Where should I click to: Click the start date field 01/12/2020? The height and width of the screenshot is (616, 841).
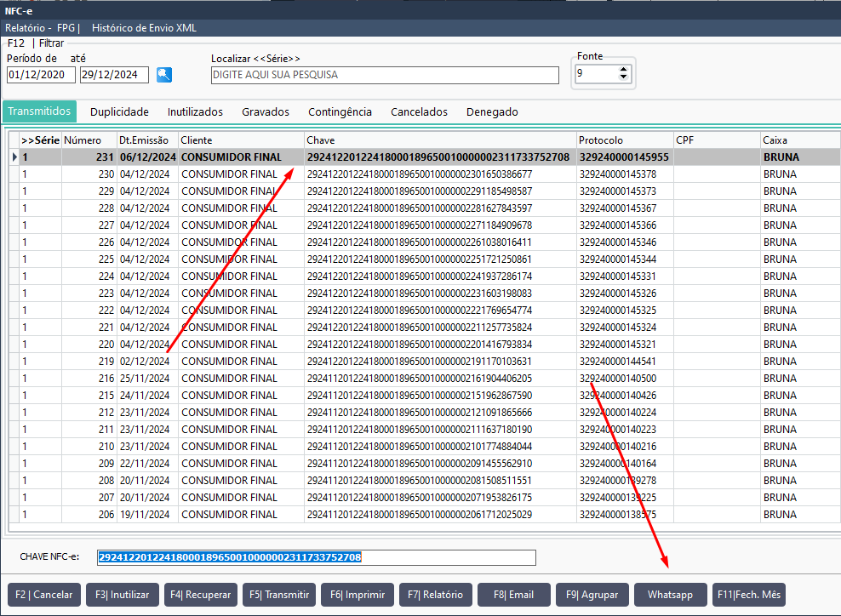click(41, 75)
